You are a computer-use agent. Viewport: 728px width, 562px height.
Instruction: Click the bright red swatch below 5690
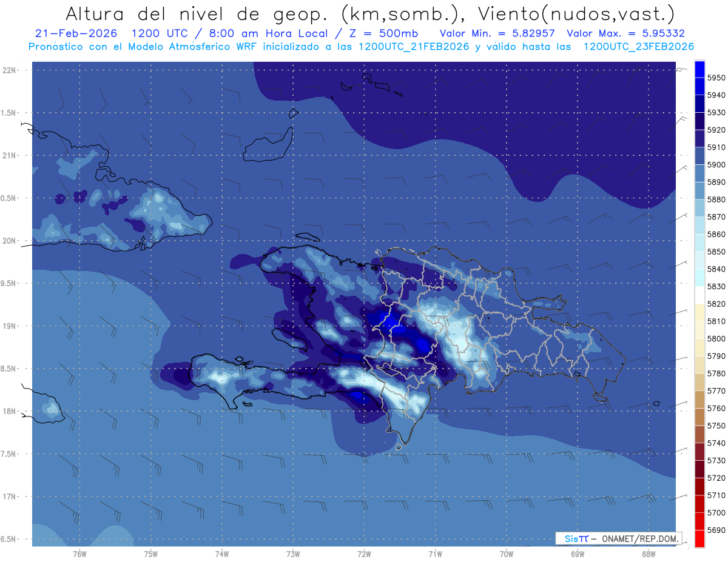(699, 538)
